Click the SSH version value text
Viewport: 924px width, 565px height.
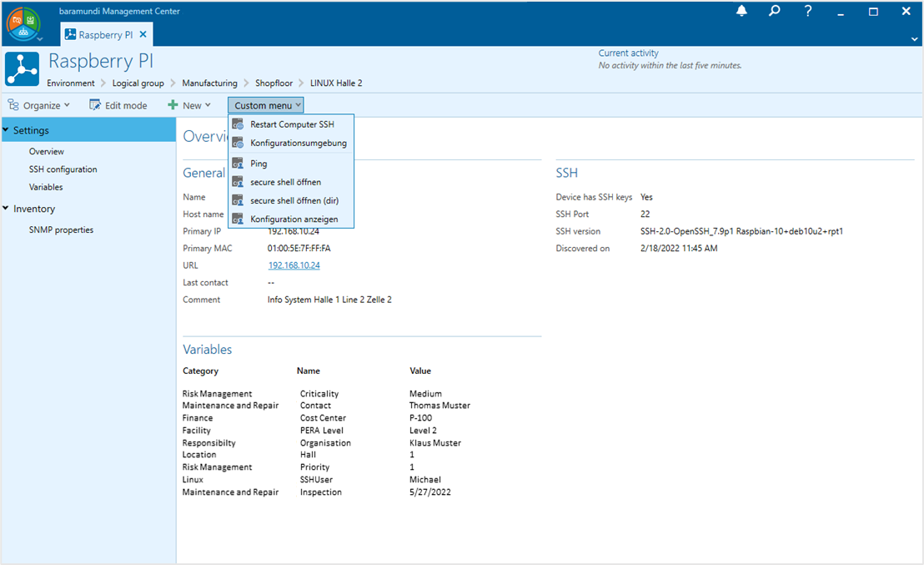point(741,231)
